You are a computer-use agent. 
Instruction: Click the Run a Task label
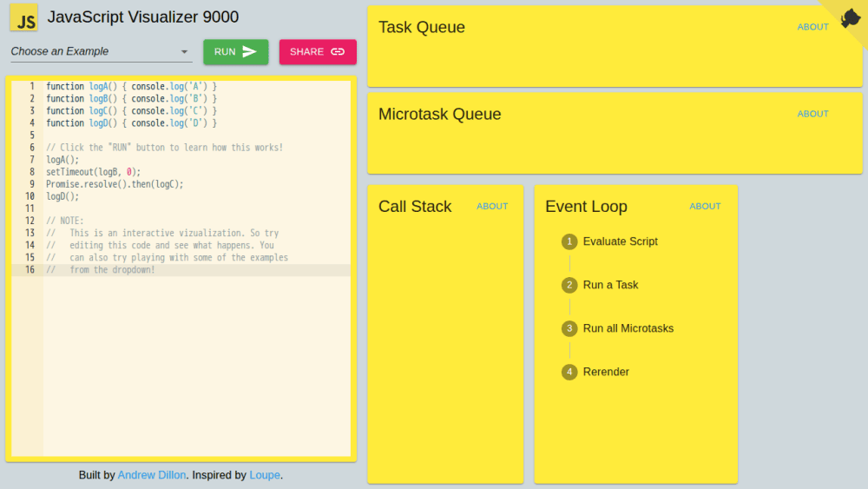pyautogui.click(x=610, y=285)
